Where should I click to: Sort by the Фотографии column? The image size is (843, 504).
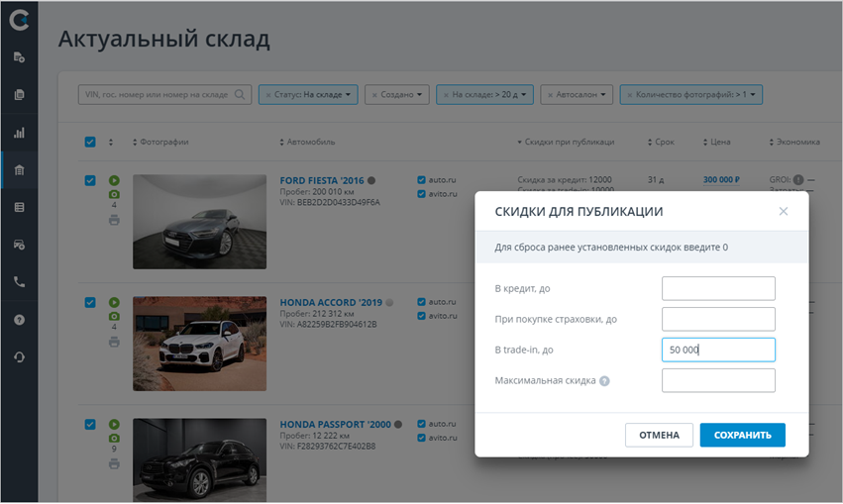pos(160,142)
